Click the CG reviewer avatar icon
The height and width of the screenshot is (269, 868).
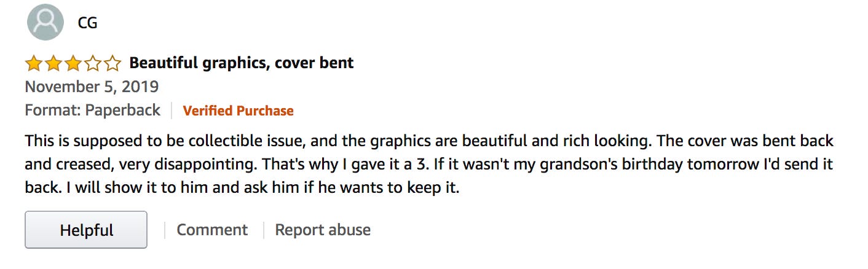point(45,22)
